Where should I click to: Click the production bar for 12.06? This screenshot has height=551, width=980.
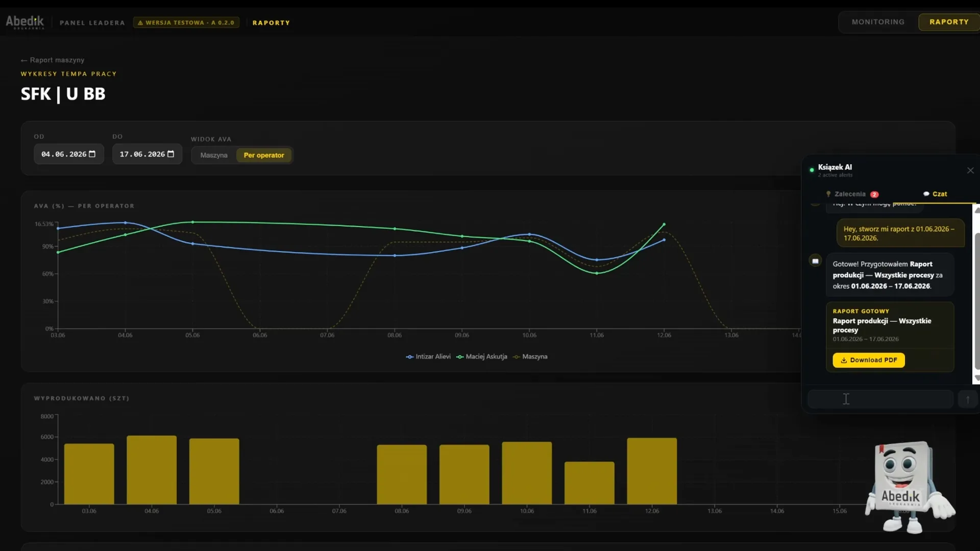tap(652, 471)
